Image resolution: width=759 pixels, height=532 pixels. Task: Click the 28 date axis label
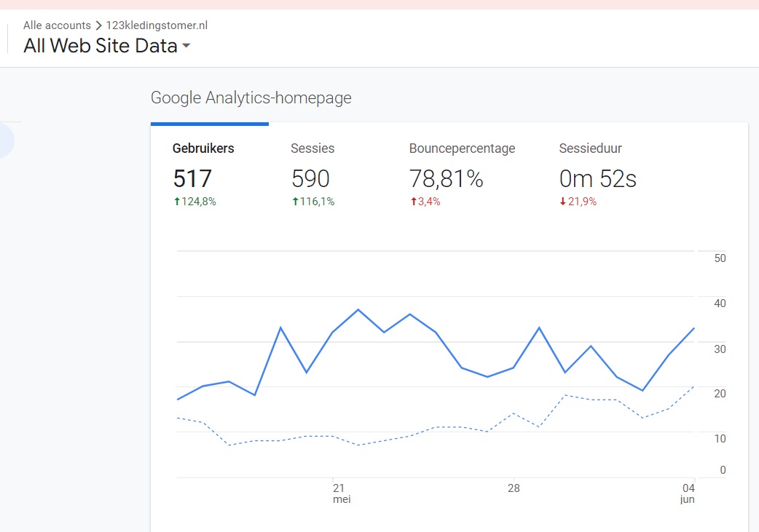click(x=514, y=488)
